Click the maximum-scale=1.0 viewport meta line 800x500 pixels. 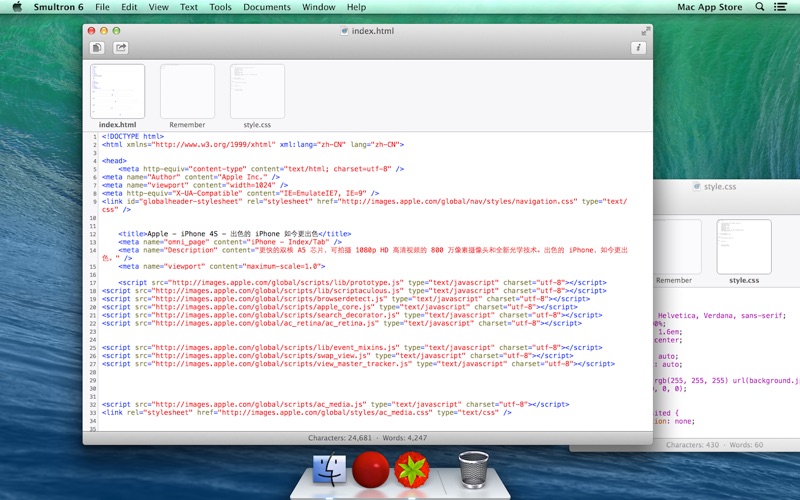coord(221,266)
